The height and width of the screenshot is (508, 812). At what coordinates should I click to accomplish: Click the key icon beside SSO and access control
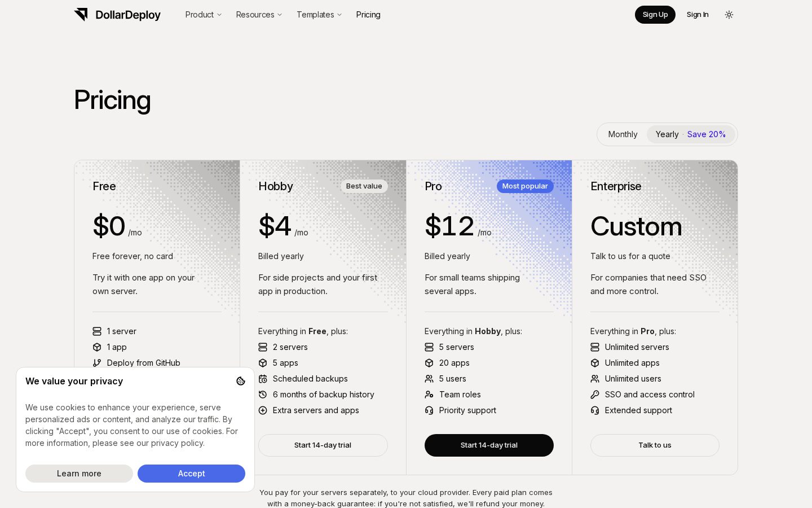coord(595,395)
